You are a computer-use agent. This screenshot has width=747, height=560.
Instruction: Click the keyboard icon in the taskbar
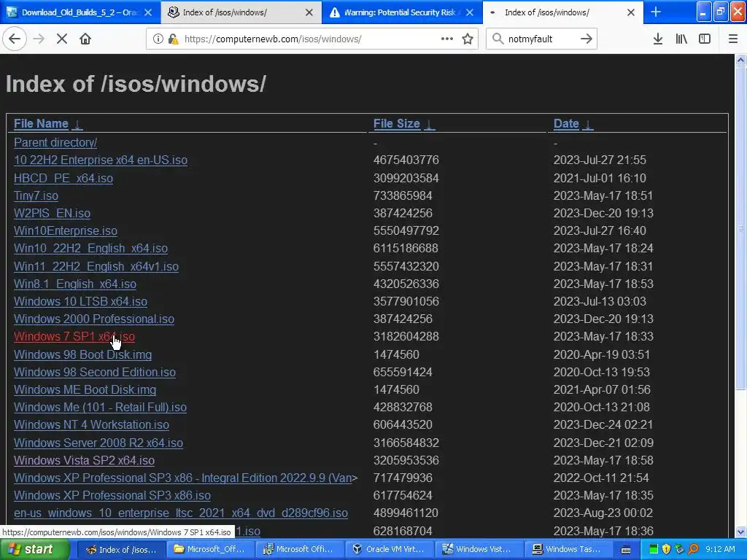626,550
